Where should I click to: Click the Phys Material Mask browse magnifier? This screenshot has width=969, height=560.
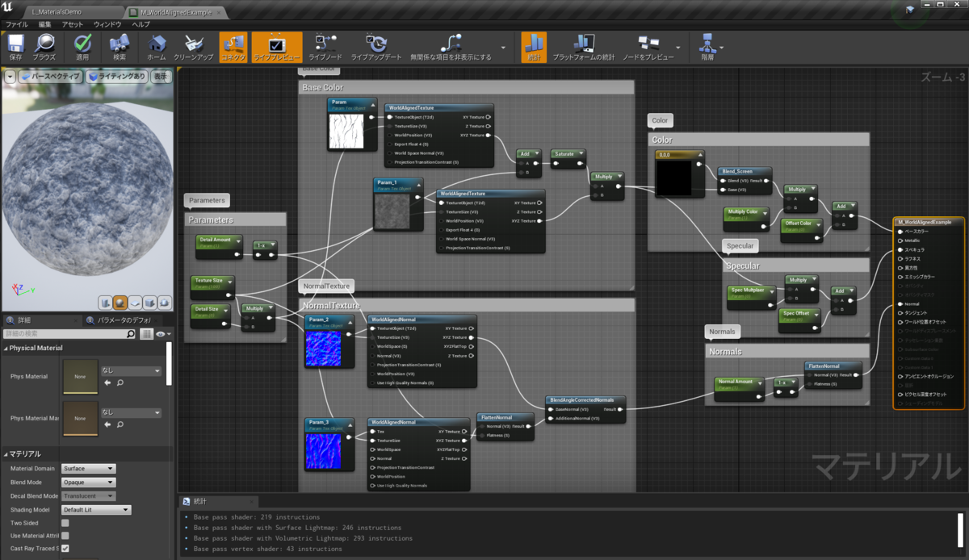120,424
